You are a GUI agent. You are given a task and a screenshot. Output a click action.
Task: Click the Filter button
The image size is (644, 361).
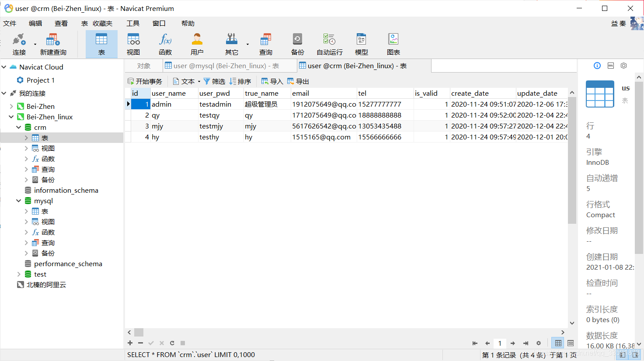pos(214,81)
